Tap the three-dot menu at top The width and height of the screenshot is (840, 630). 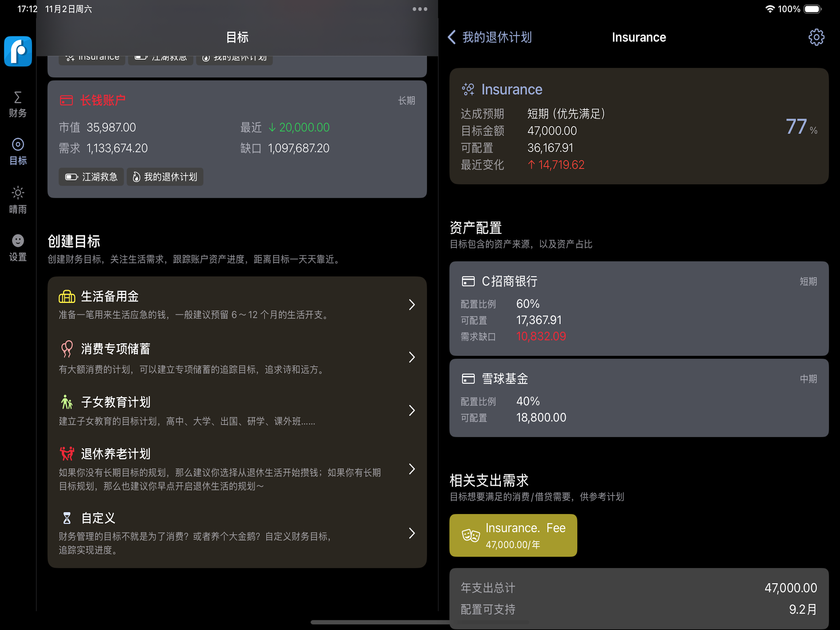click(420, 9)
